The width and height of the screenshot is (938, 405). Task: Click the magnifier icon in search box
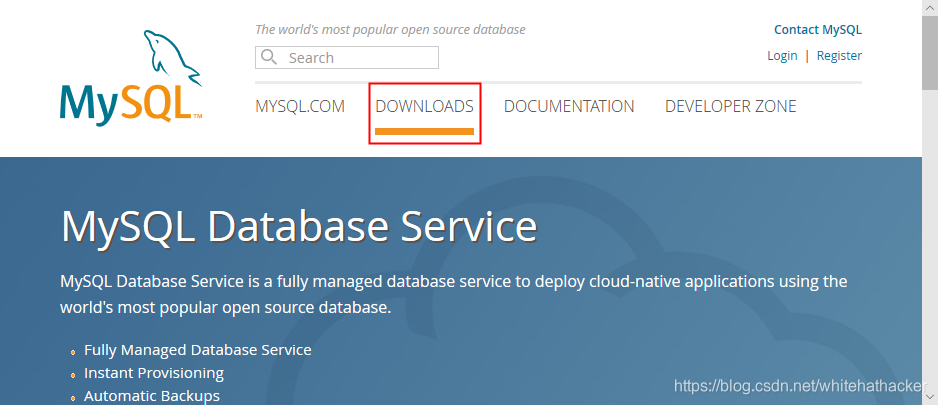tap(269, 57)
